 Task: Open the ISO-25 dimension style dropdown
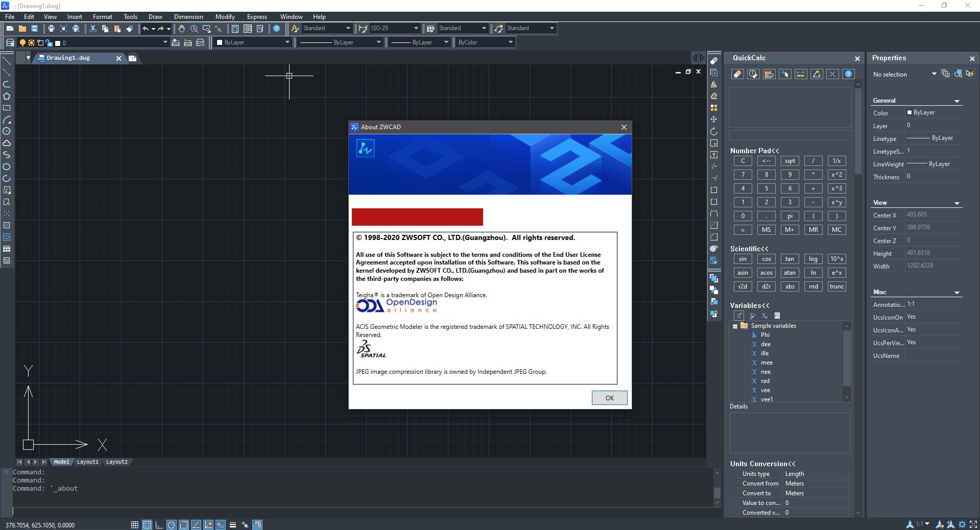395,29
